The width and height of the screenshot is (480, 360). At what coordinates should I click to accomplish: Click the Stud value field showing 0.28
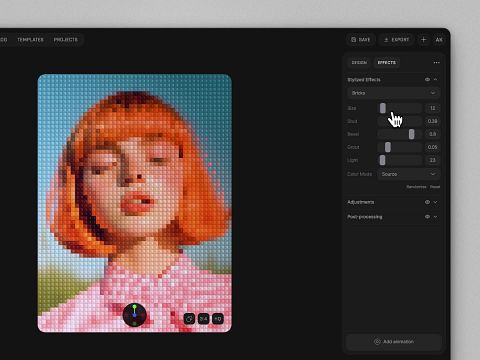432,121
